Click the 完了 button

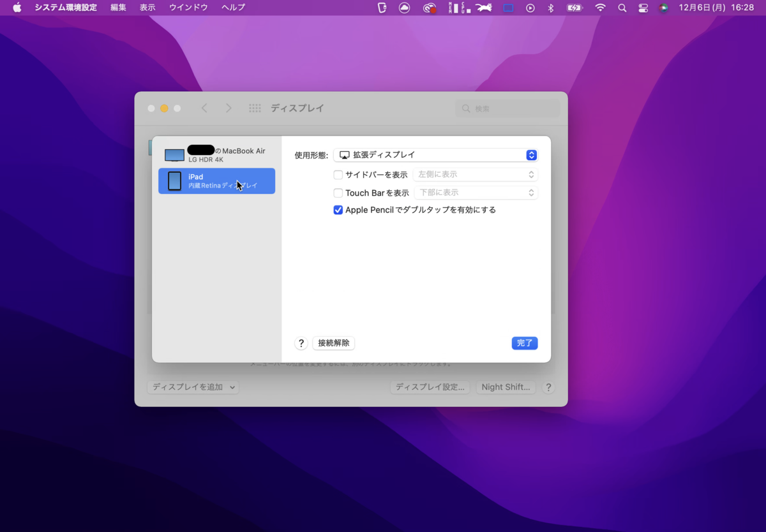[x=525, y=343]
